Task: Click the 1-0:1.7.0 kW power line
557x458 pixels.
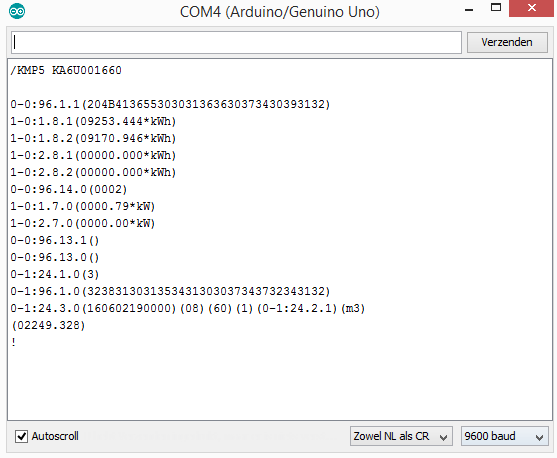Action: (x=82, y=206)
